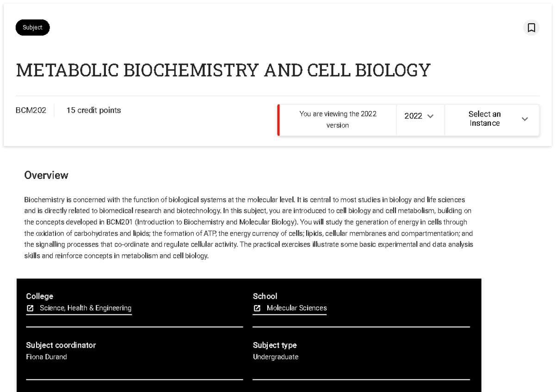Click the Overview section heading
Screen dimensions: 555x392
point(46,175)
